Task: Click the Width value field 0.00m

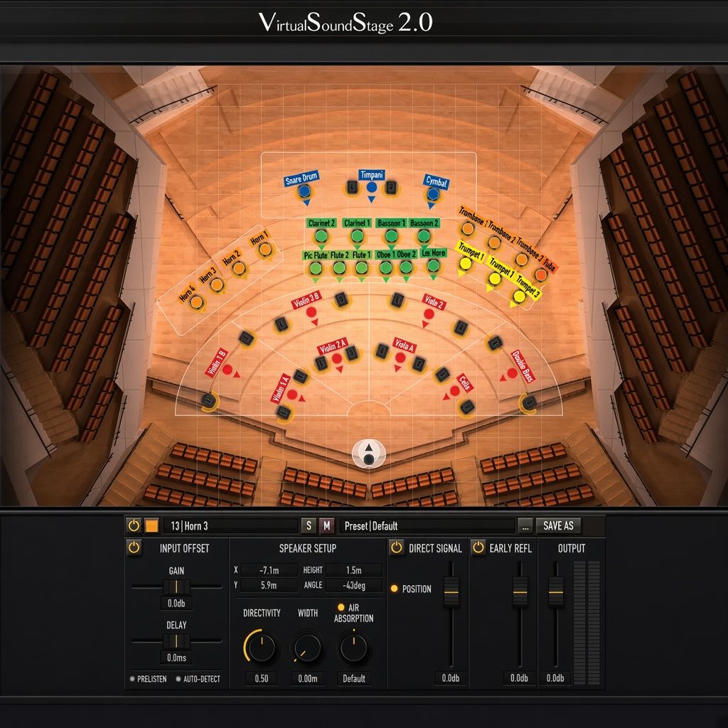Action: [x=307, y=678]
